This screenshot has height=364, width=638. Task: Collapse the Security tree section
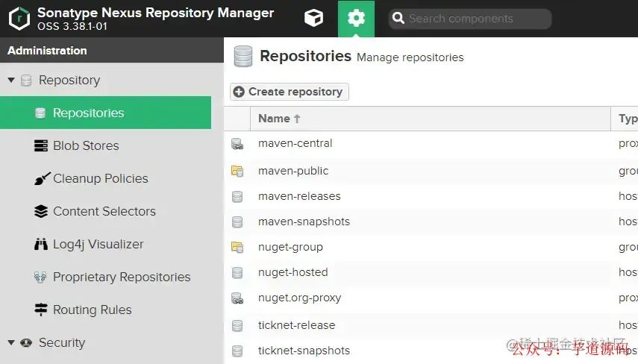[11, 342]
